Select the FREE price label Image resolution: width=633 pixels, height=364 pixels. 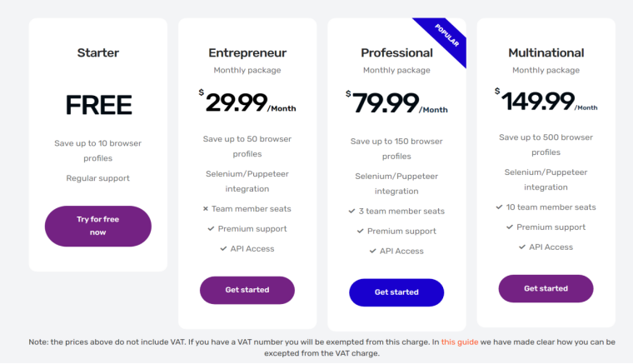click(x=98, y=105)
